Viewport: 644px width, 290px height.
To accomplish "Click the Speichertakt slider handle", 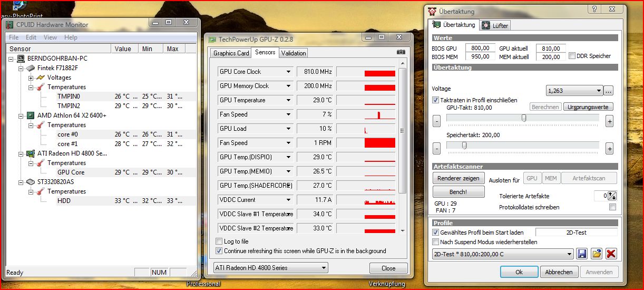I will click(x=464, y=146).
